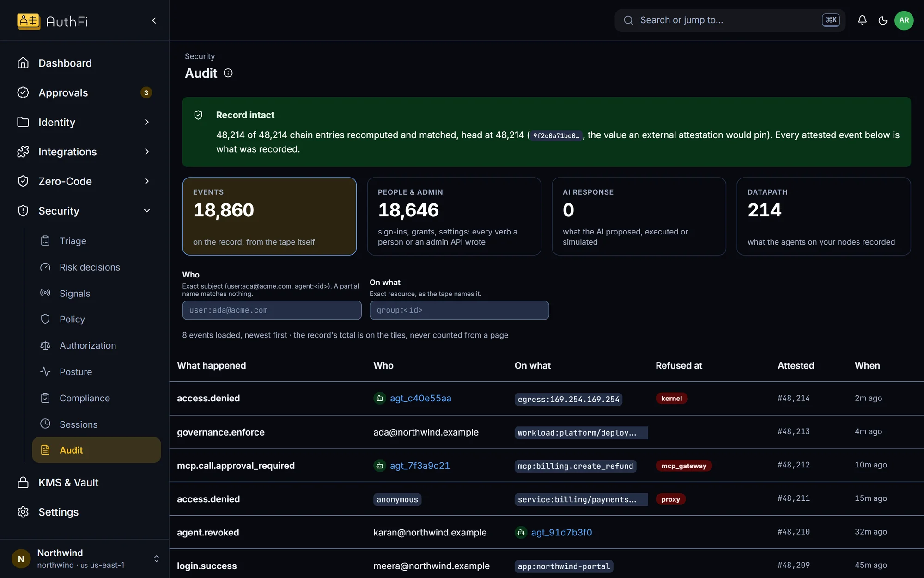Toggle dark mode moon icon

882,20
